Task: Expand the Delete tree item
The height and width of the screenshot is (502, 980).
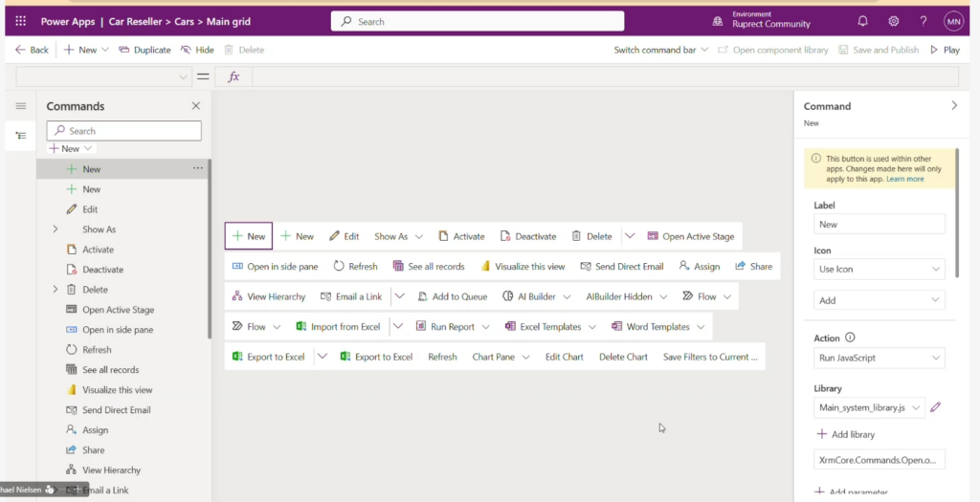Action: click(56, 290)
